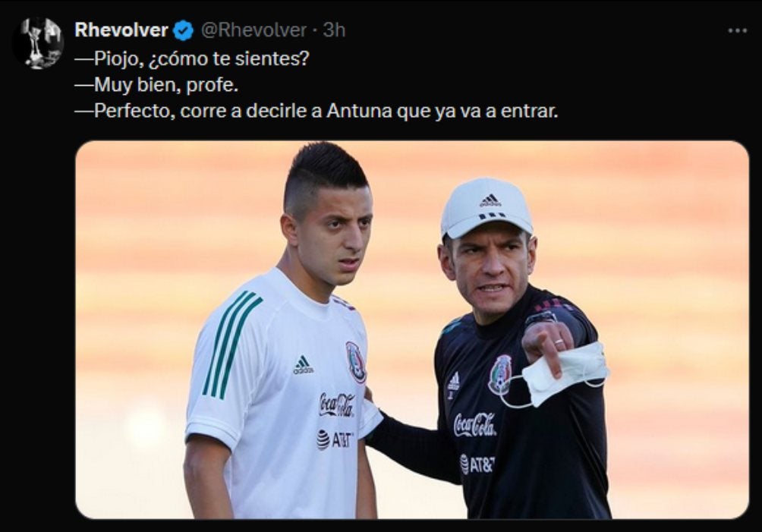Click the blue verified badge
Screen dimensions: 762x532
183,30
